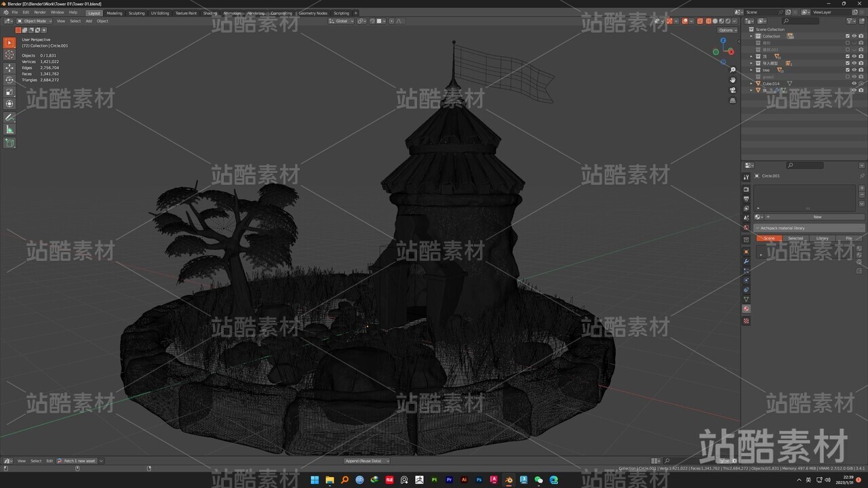This screenshot has width=868, height=488.
Task: Open the Object Mode dropdown
Action: click(33, 21)
